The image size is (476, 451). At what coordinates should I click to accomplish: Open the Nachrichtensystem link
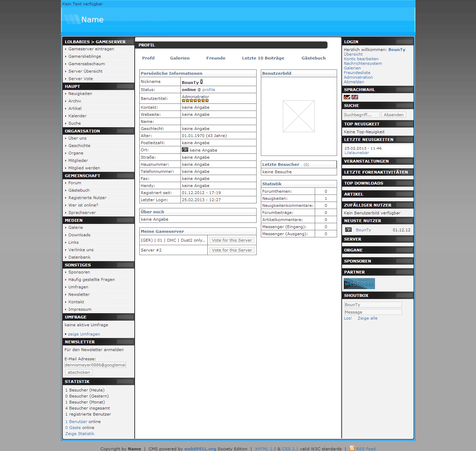[x=363, y=63]
